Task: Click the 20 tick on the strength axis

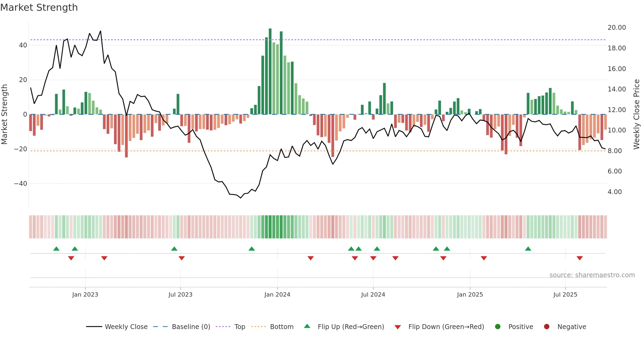Action: (x=23, y=80)
